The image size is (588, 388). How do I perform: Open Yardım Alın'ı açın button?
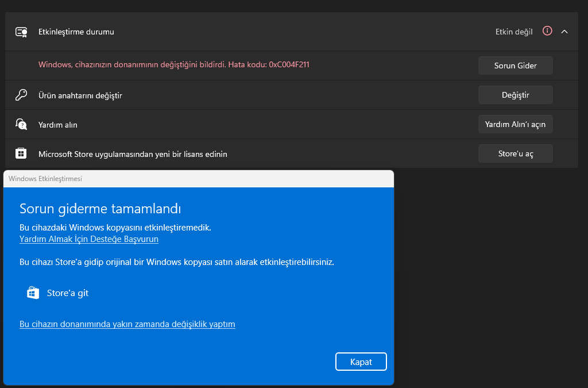515,124
